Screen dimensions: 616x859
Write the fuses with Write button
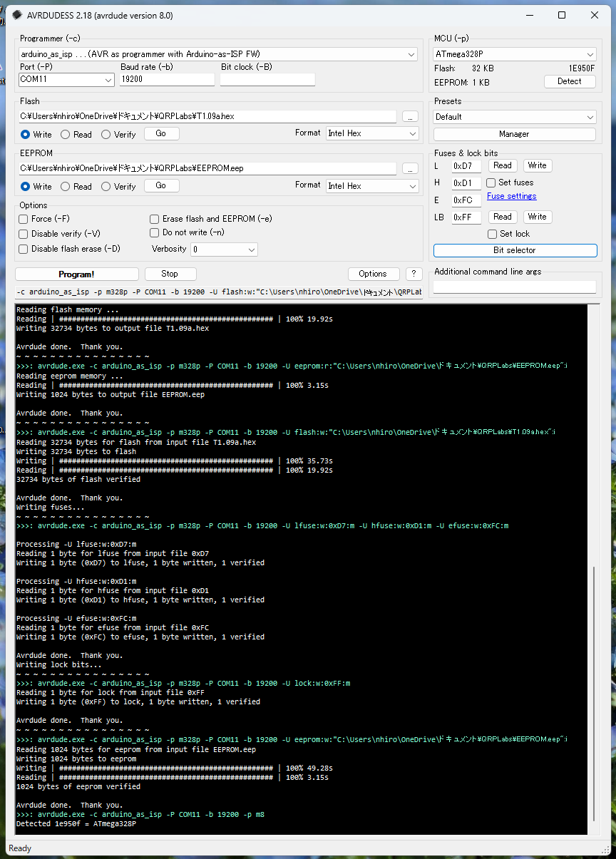point(538,165)
